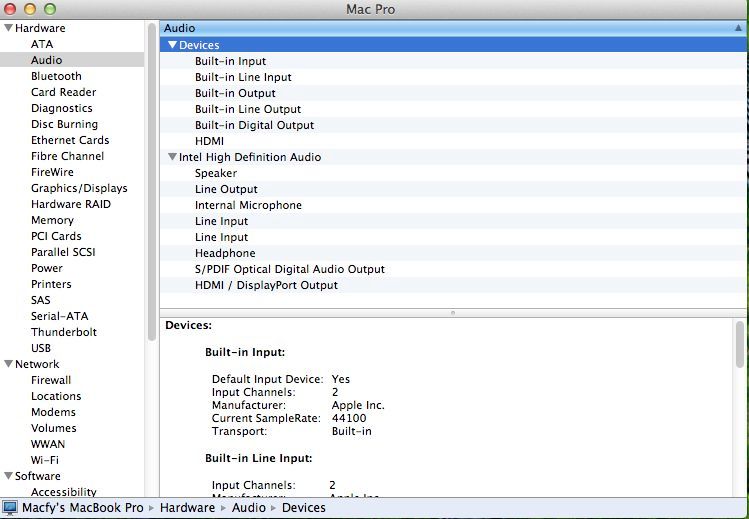Collapse the Devices disclosure triangle
Viewport: 749px width, 519px height.
tap(172, 45)
